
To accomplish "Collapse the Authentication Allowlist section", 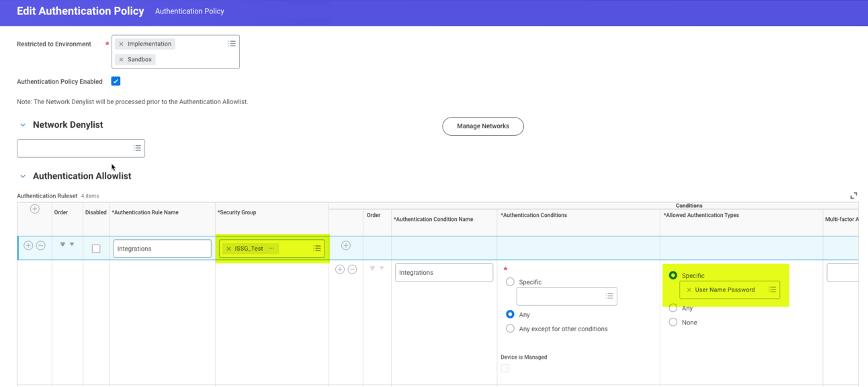I will pyautogui.click(x=23, y=176).
